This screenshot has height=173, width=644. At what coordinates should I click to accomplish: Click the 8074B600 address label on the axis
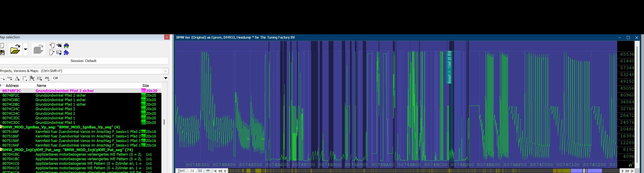(277, 165)
